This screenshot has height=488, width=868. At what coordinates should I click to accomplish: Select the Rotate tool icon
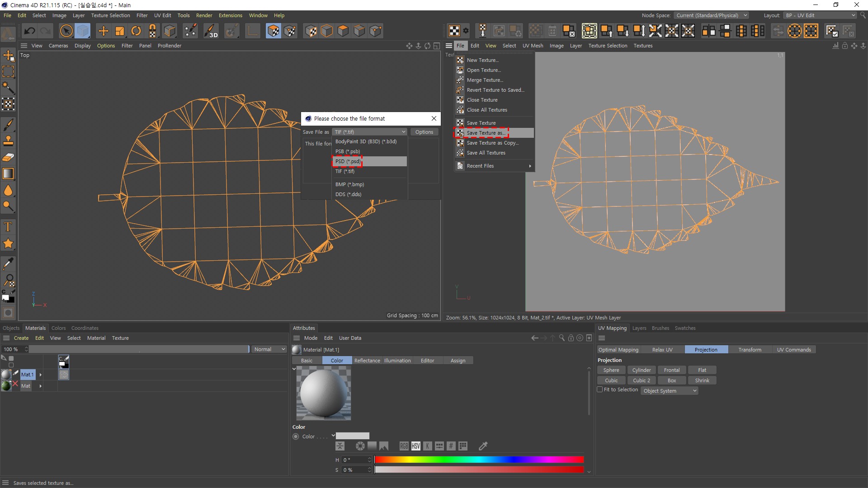click(136, 31)
